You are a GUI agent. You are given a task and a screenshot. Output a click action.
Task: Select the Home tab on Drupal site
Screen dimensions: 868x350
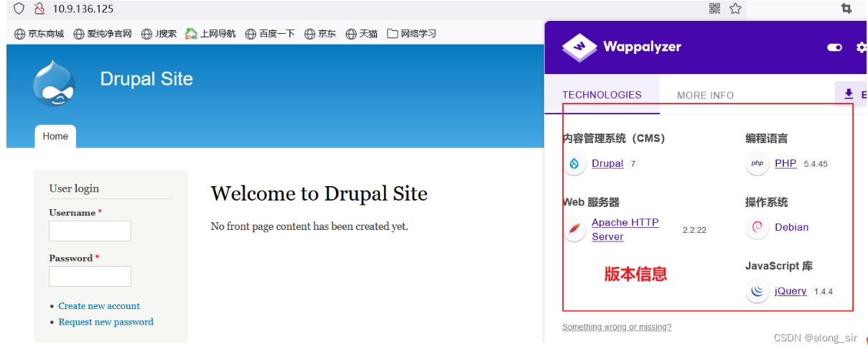click(x=55, y=136)
